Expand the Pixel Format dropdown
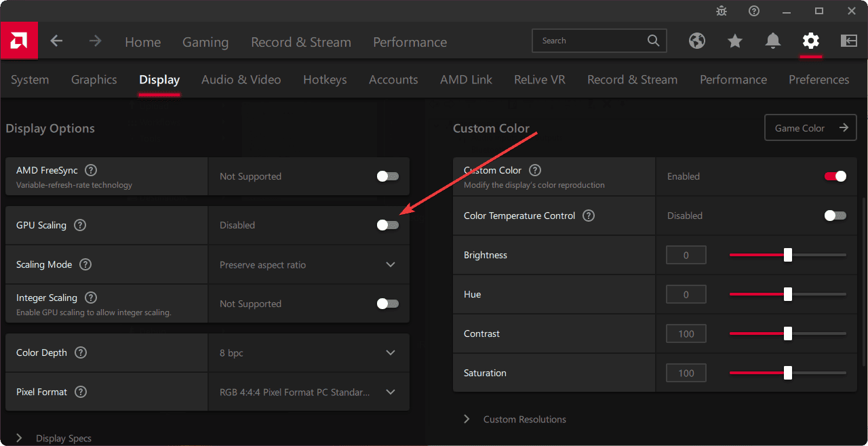Image resolution: width=868 pixels, height=446 pixels. (391, 392)
